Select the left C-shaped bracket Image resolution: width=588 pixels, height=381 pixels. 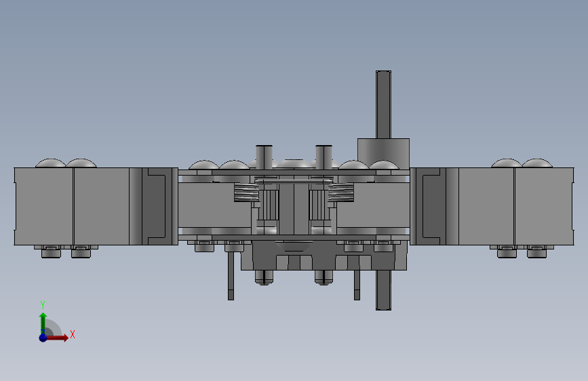[x=157, y=206]
